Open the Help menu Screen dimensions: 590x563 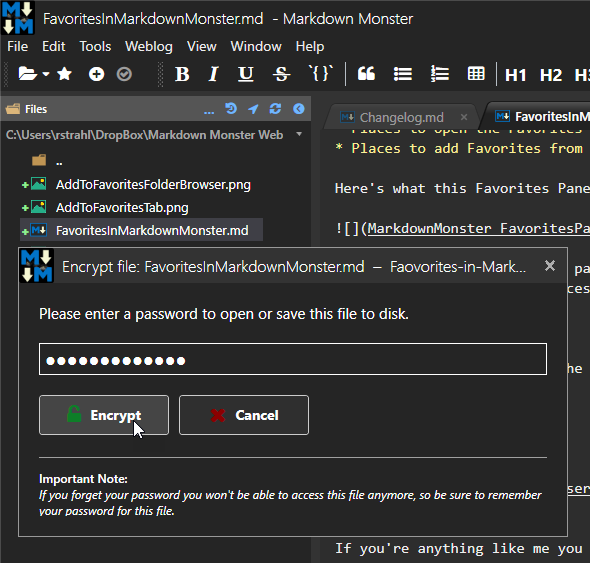tap(310, 47)
